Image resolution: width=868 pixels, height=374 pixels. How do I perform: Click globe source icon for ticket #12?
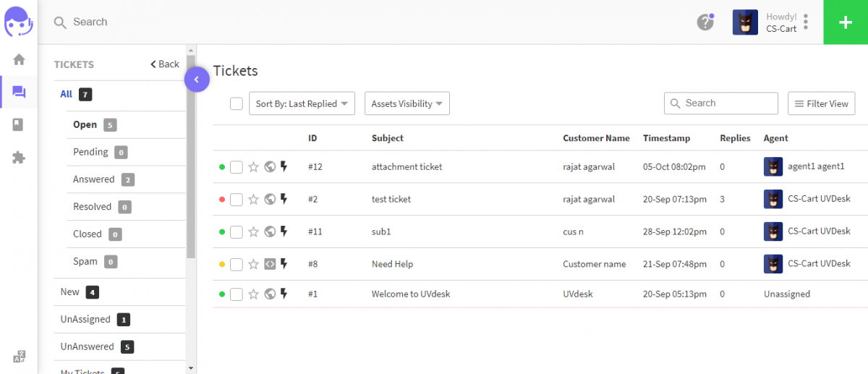click(270, 167)
